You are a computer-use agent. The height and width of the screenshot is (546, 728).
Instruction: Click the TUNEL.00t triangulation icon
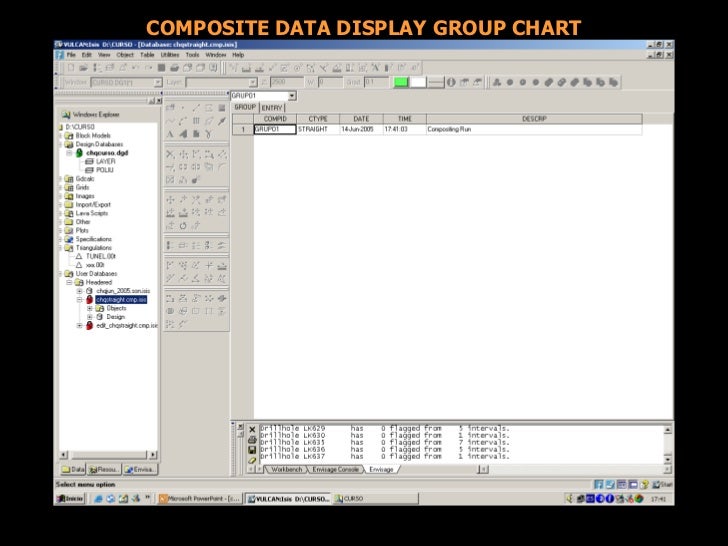tap(79, 255)
